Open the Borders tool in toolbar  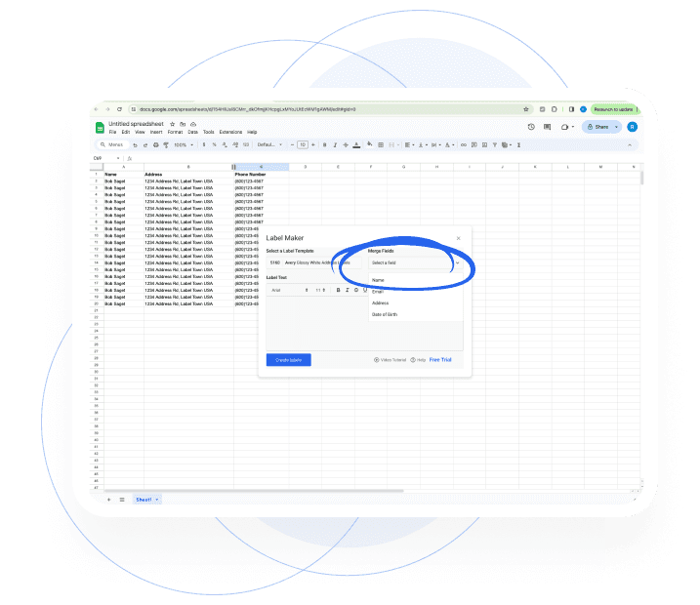(381, 145)
